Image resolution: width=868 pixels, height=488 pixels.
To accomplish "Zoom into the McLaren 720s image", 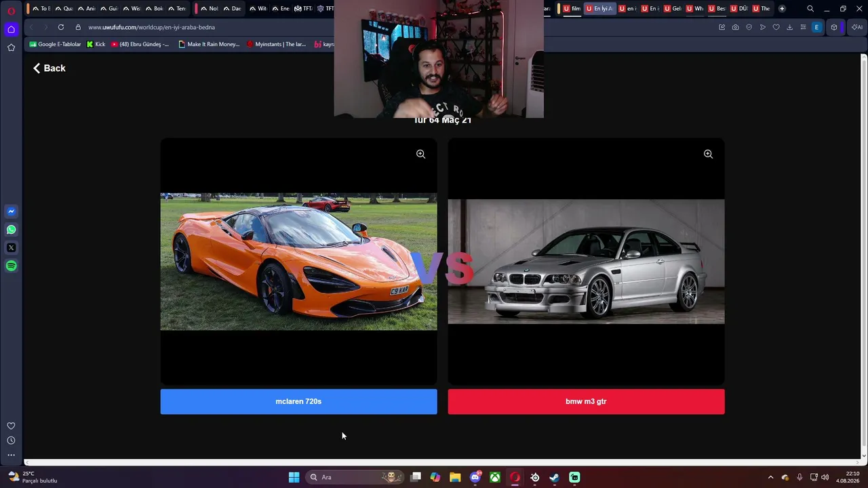I will (x=420, y=154).
